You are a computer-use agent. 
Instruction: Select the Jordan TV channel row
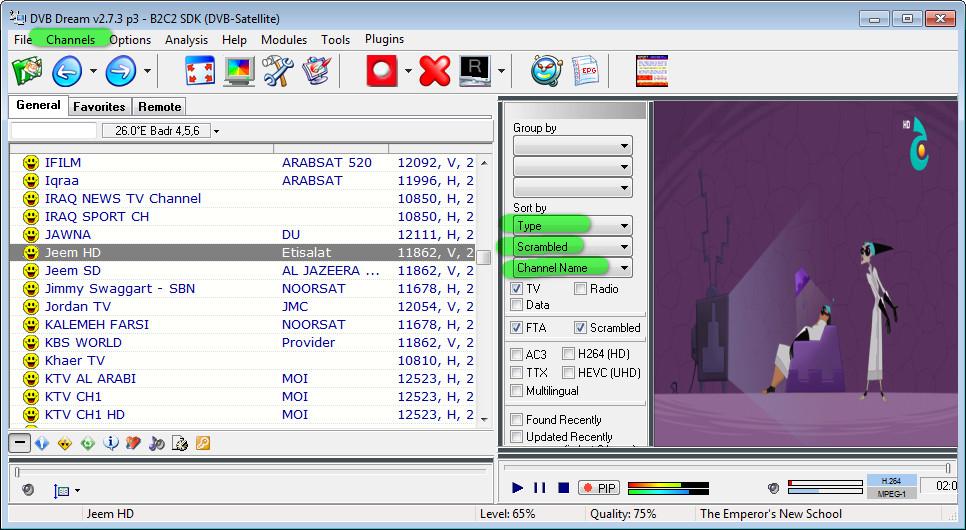[x=243, y=306]
